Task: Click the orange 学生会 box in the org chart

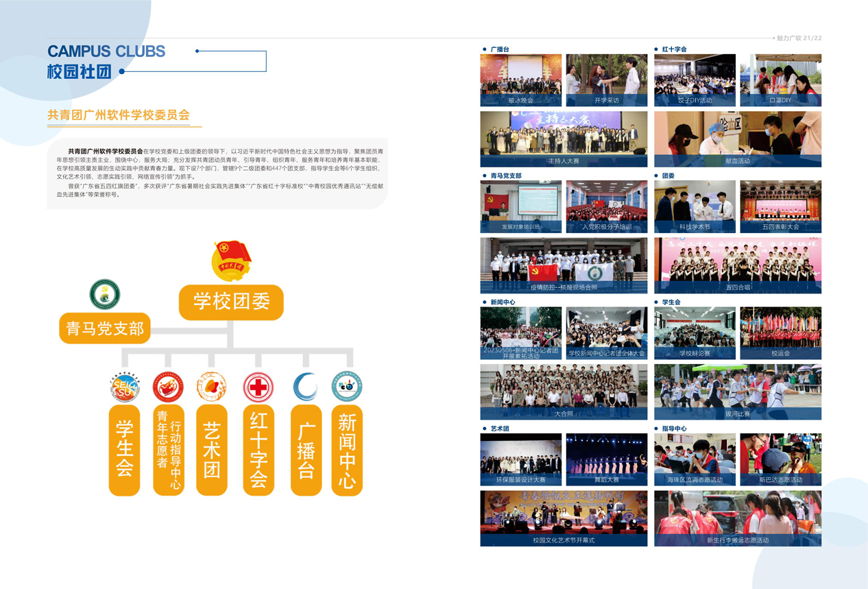Action: click(125, 450)
